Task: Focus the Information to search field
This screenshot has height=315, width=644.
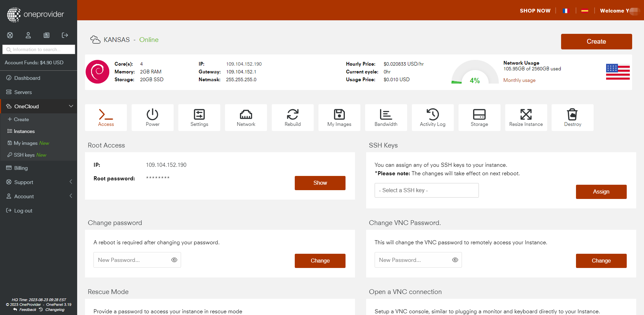Action: click(x=39, y=49)
